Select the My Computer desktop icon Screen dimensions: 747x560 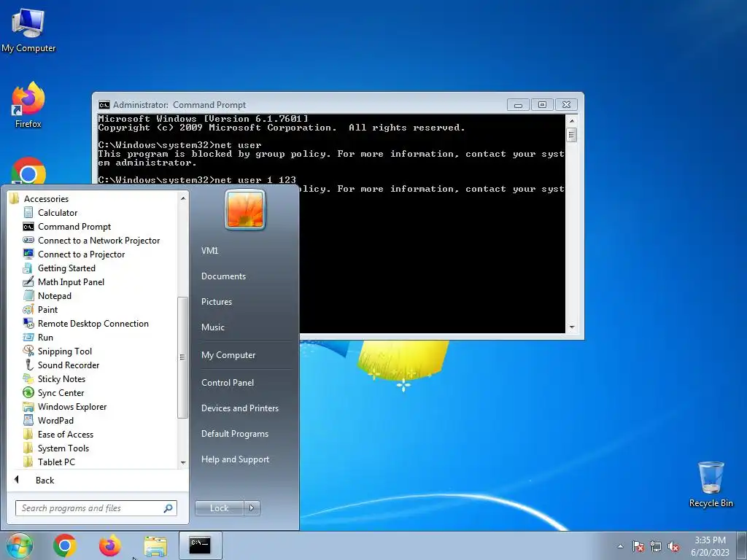28,31
